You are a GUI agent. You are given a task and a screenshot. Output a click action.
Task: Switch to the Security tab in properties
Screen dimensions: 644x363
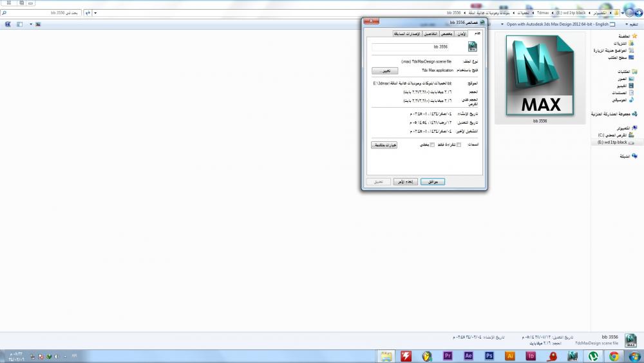click(462, 34)
